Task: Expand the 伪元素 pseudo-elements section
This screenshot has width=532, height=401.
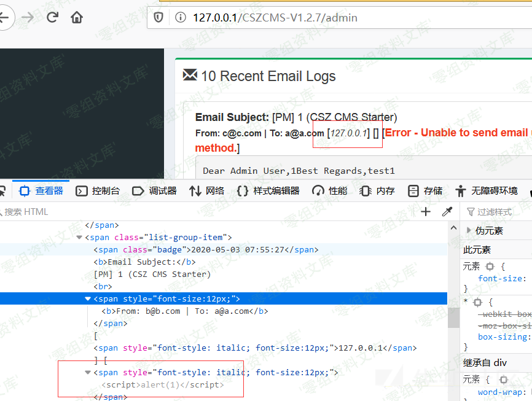Action: pos(470,231)
